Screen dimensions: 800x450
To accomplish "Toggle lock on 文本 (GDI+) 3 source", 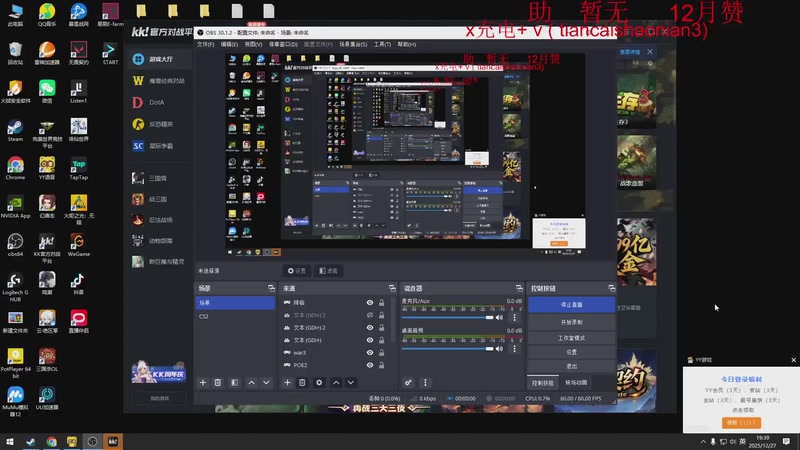I will [382, 315].
